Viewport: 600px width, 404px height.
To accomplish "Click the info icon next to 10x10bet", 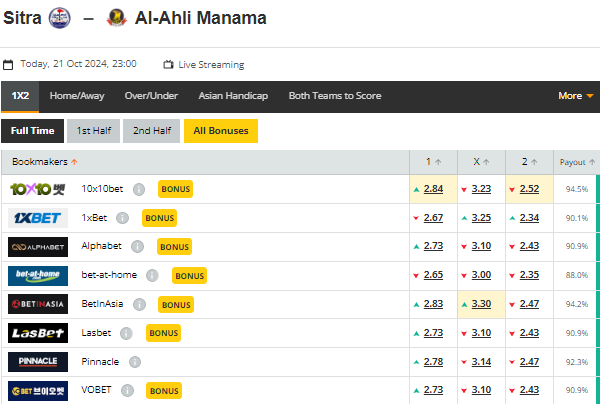I will 139,189.
